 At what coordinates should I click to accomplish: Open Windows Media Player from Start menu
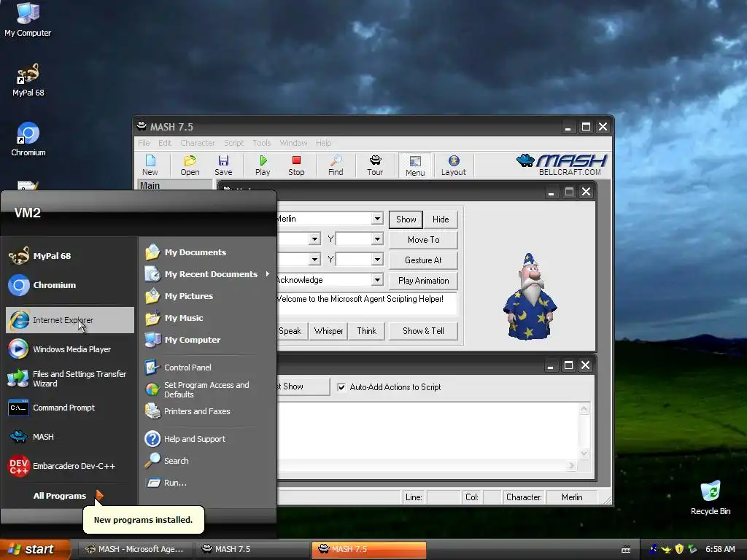pyautogui.click(x=70, y=349)
